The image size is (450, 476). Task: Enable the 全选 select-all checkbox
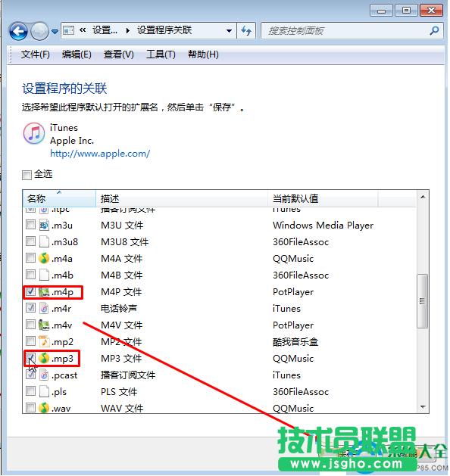[x=27, y=175]
